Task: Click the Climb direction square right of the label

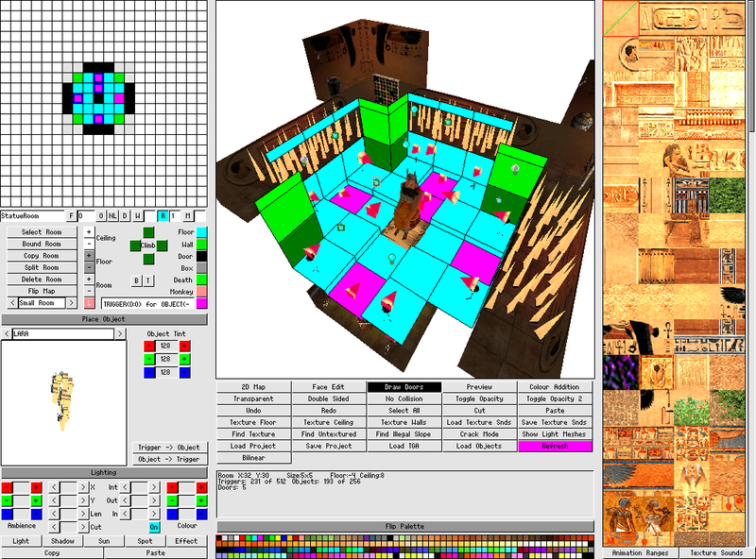Action: 162,246
